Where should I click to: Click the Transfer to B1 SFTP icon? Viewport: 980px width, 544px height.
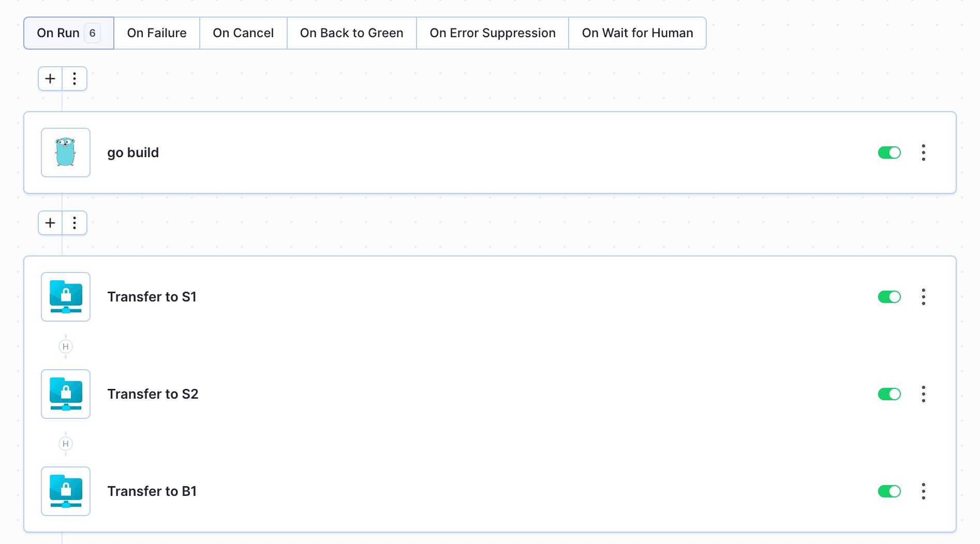click(x=66, y=491)
